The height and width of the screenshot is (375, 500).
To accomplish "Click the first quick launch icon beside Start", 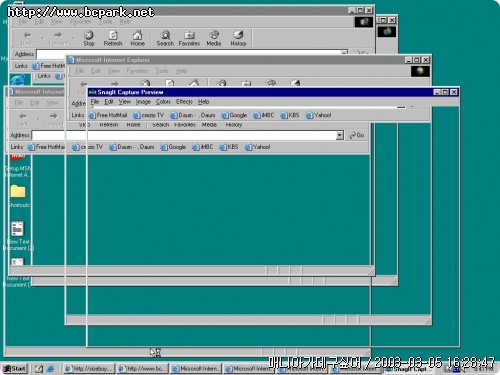I will [x=39, y=369].
